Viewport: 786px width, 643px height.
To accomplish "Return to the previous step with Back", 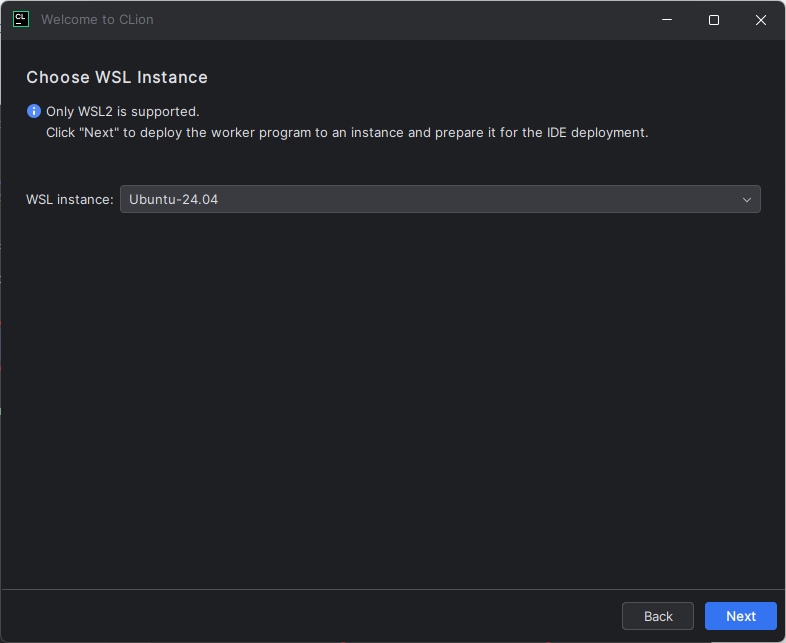I will tap(658, 616).
